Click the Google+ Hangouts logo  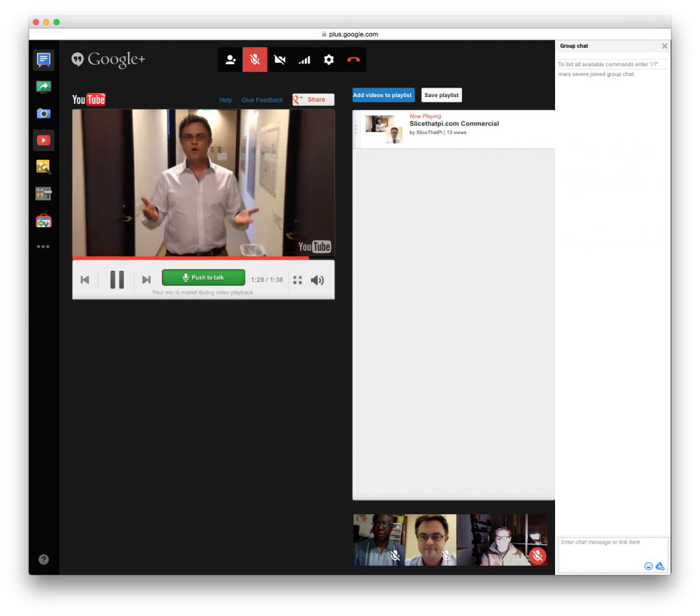(x=109, y=59)
